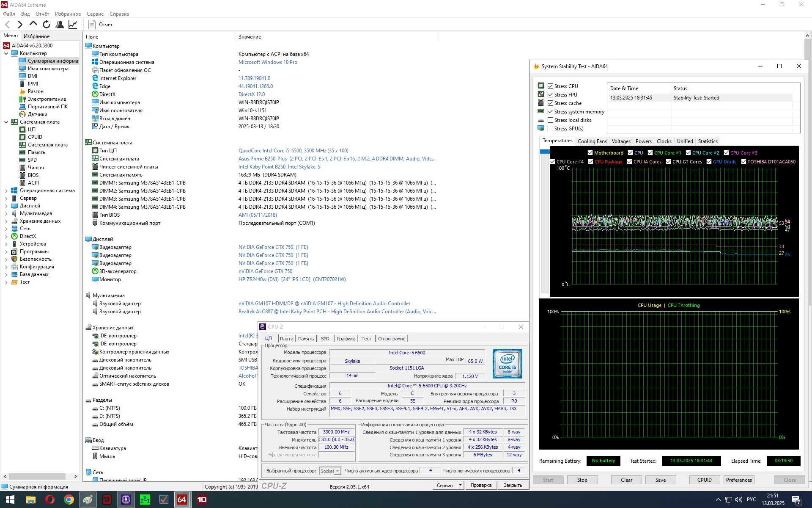Click Windows Start button on taskbar
The image size is (812, 508).
tap(10, 500)
